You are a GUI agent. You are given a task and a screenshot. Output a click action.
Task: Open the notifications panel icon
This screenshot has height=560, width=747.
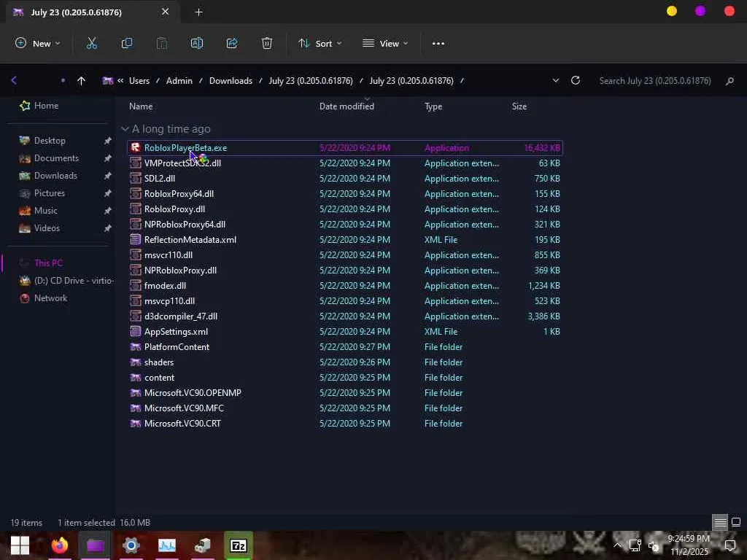click(x=729, y=545)
